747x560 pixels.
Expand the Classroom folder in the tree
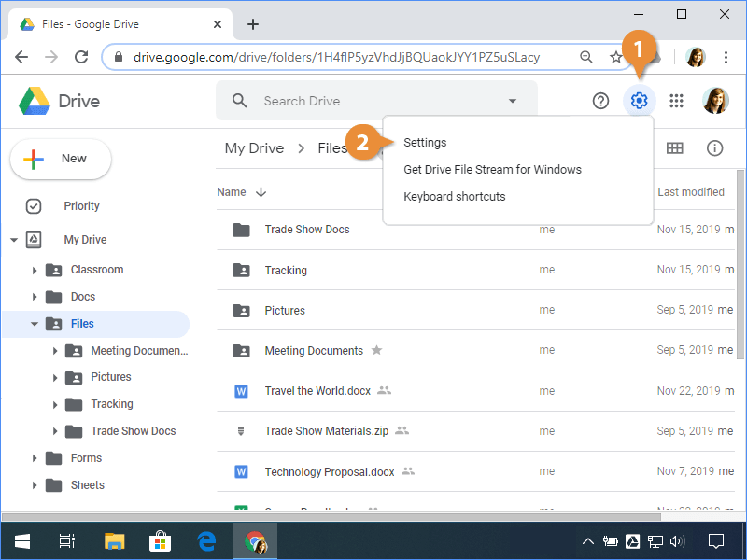(35, 271)
